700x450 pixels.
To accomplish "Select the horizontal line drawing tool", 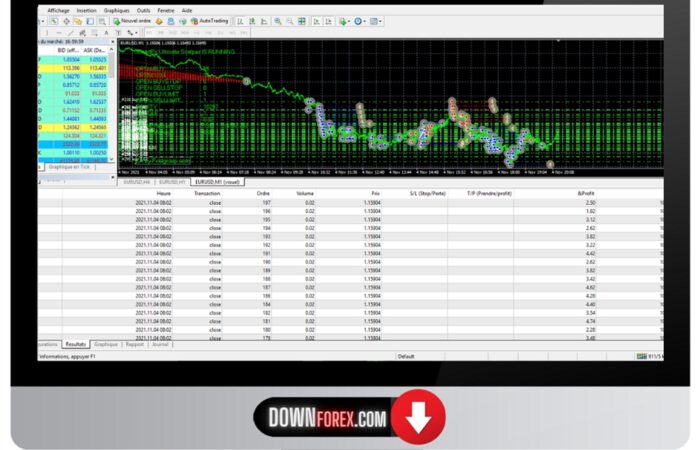I will click(x=58, y=33).
